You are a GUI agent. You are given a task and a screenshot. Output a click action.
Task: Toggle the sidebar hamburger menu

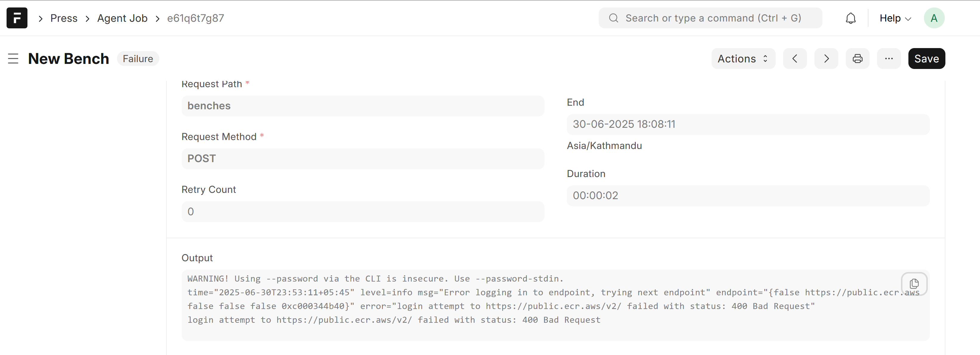point(13,59)
